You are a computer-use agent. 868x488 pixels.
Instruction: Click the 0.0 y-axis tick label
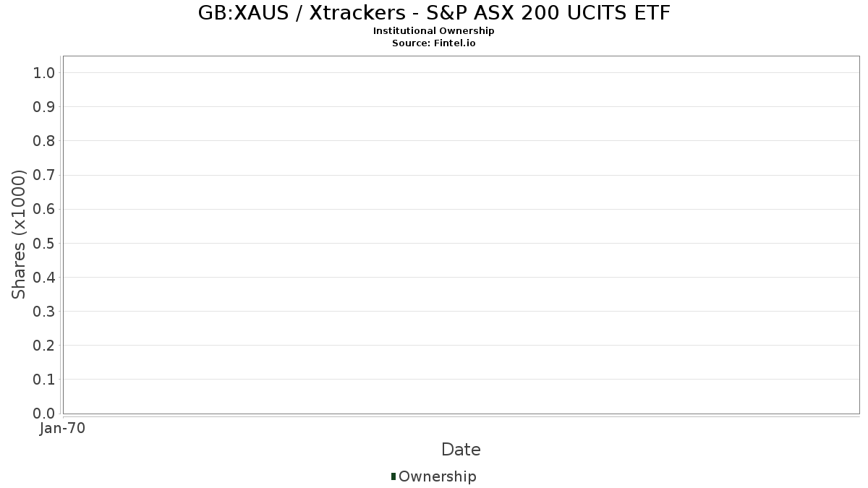tap(44, 414)
